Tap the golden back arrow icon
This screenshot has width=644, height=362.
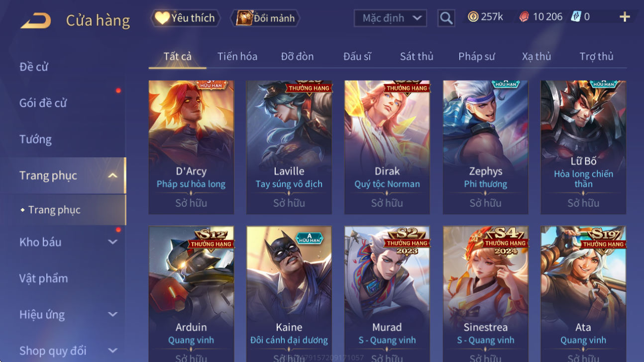tap(35, 20)
